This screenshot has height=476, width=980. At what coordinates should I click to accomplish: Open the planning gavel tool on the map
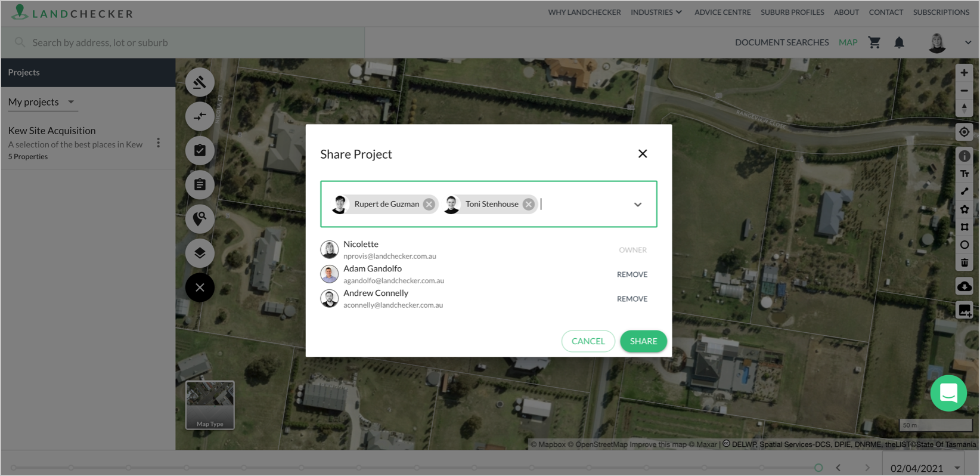coord(200,82)
